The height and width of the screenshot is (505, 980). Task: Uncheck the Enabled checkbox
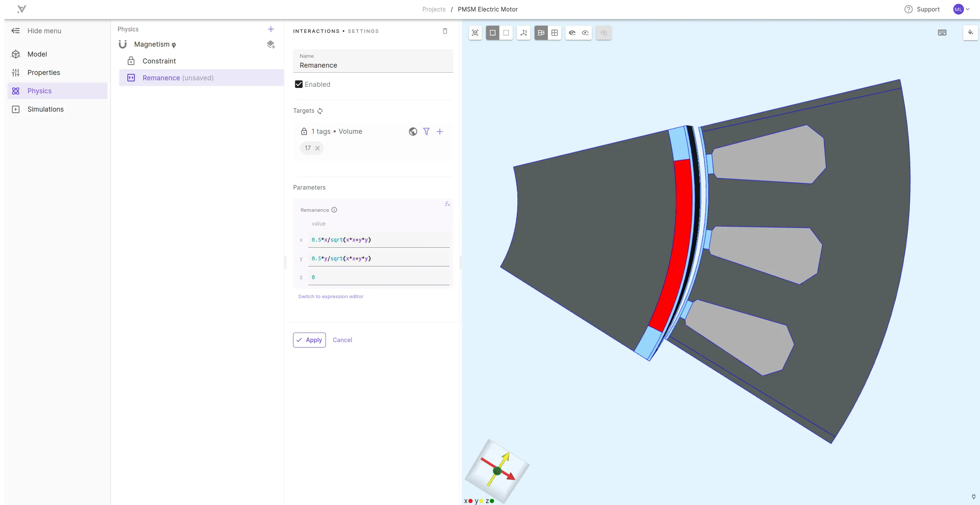point(299,84)
